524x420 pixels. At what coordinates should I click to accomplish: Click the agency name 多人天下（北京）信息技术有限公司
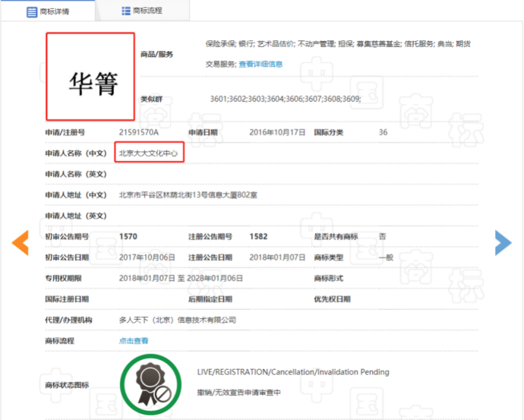(x=177, y=320)
